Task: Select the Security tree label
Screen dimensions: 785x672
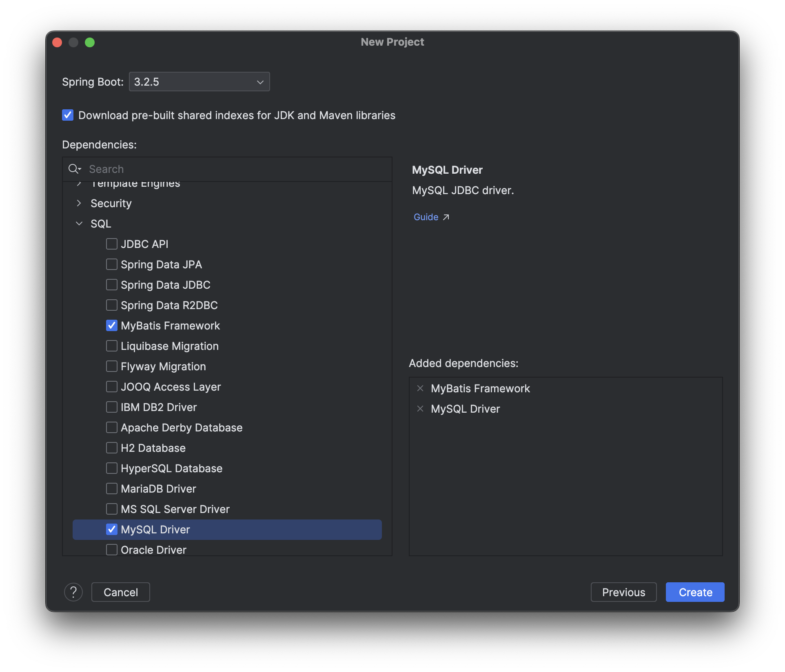Action: [111, 203]
